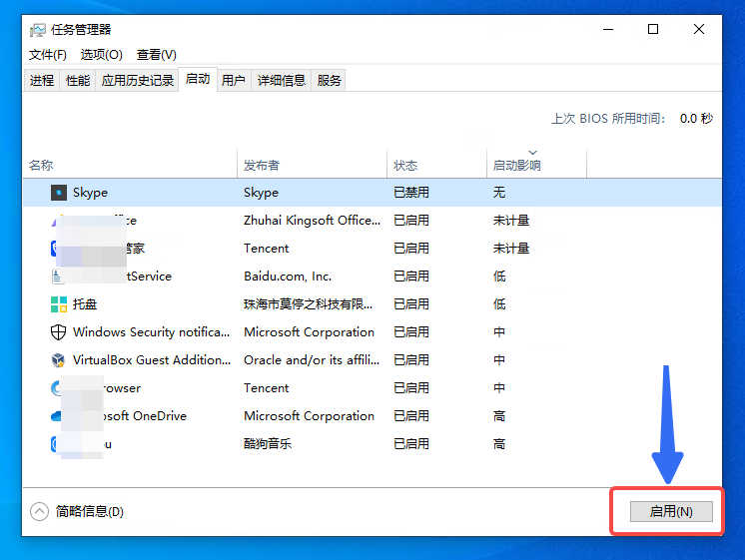Sort by the 名称 column header
This screenshot has width=745, height=560.
click(130, 165)
